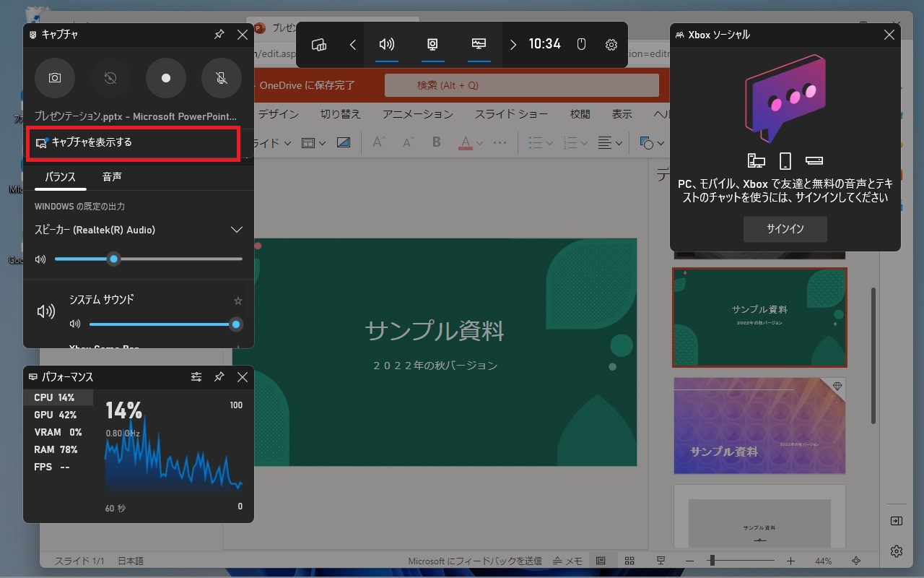Toggle bold formatting in PowerPoint
Screen dimensions: 924x578
(436, 143)
